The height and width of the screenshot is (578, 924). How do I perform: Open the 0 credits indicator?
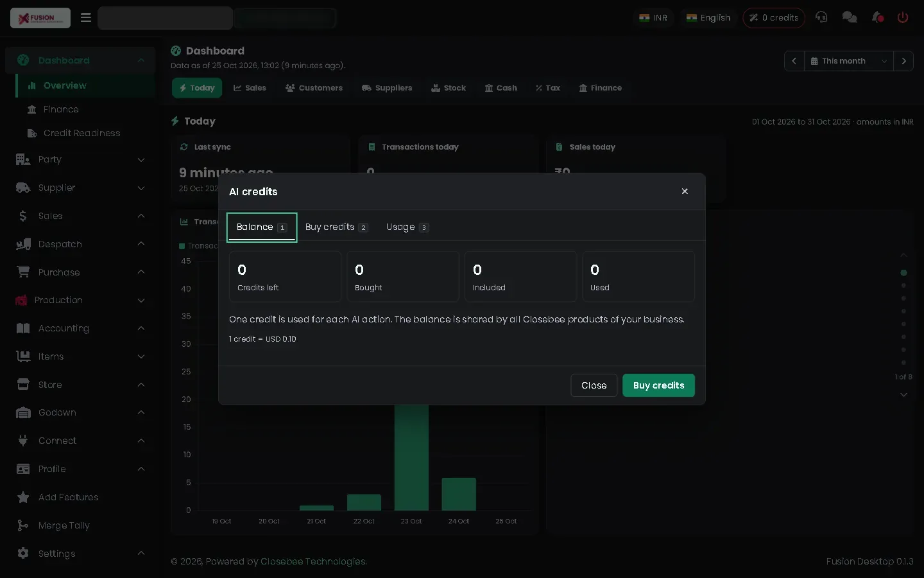[x=774, y=18]
